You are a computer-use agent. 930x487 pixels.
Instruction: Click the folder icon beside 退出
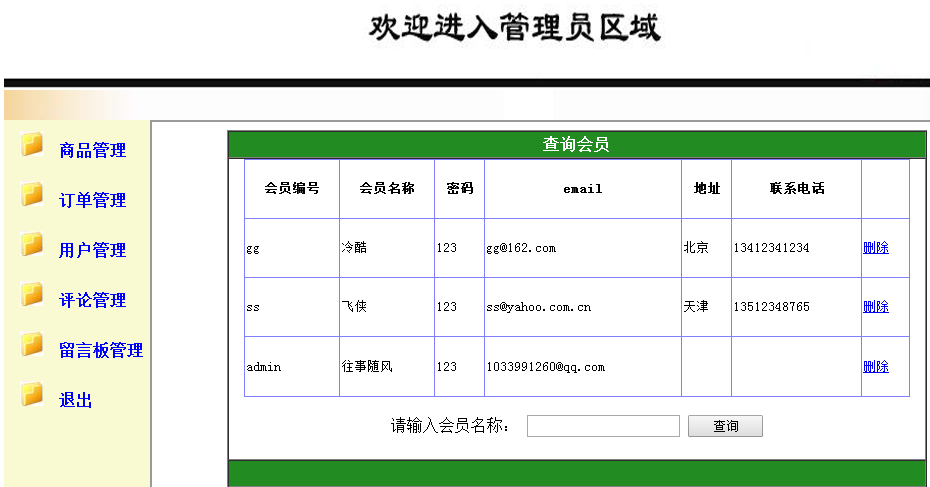(32, 394)
